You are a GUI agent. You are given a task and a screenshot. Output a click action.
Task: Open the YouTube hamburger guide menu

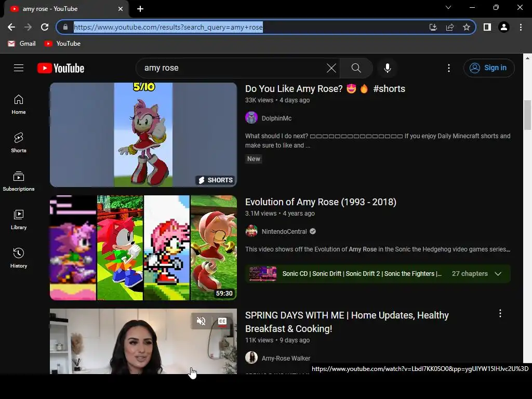point(19,68)
